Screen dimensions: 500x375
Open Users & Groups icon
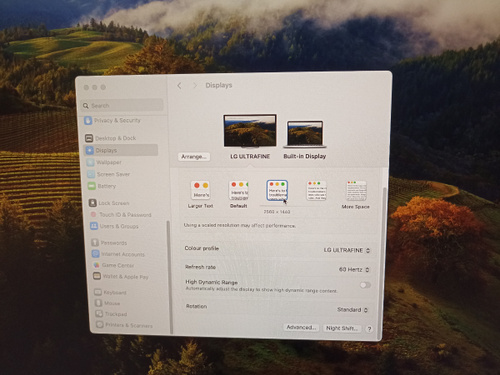(94, 226)
